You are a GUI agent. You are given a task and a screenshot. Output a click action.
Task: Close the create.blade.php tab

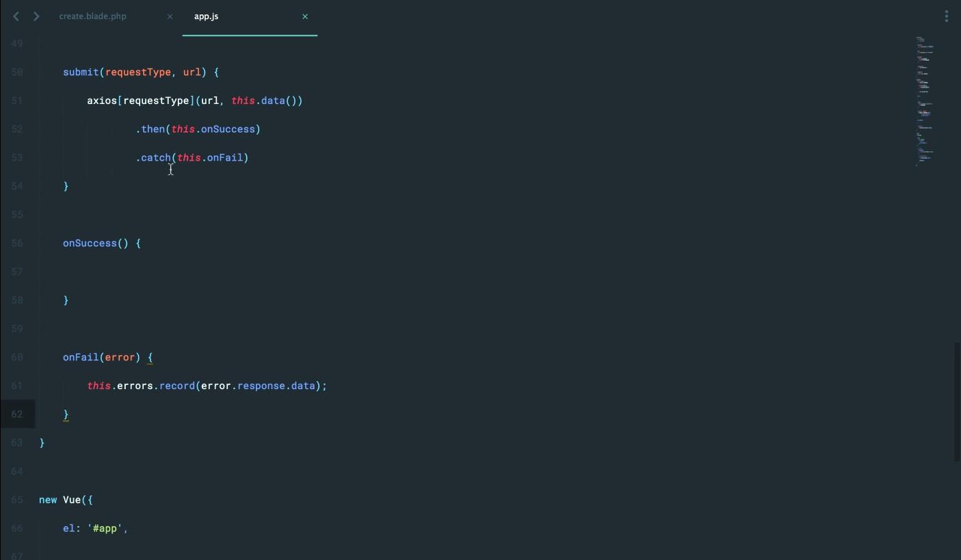pos(170,16)
